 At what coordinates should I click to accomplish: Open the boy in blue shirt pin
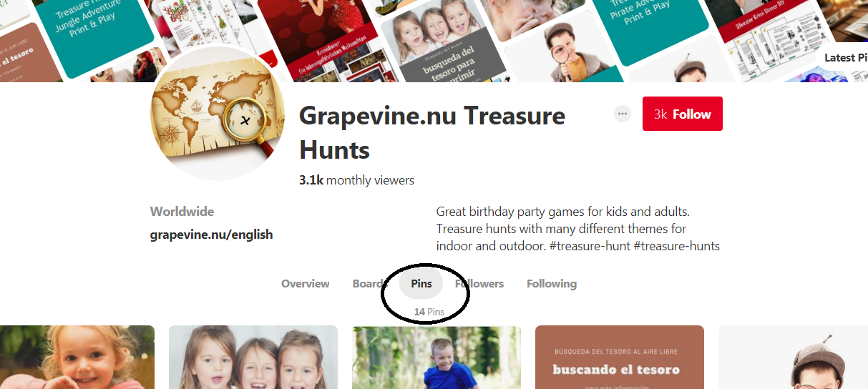437,357
